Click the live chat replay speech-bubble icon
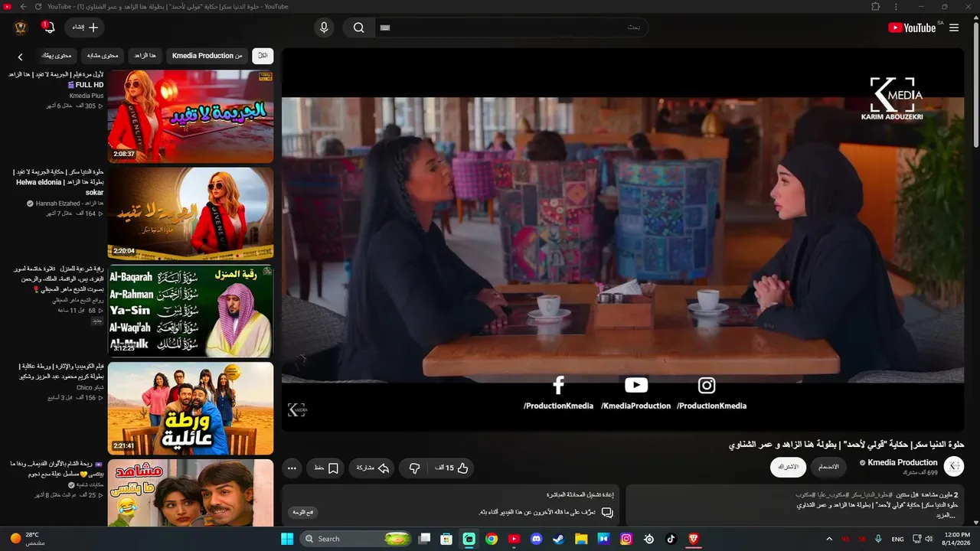Viewport: 980px width, 551px height. (607, 512)
